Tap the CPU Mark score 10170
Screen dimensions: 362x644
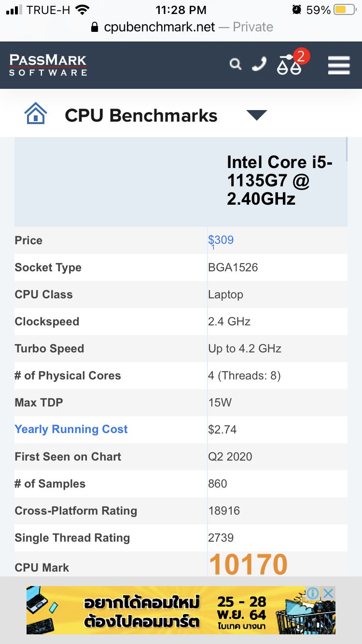(x=248, y=564)
